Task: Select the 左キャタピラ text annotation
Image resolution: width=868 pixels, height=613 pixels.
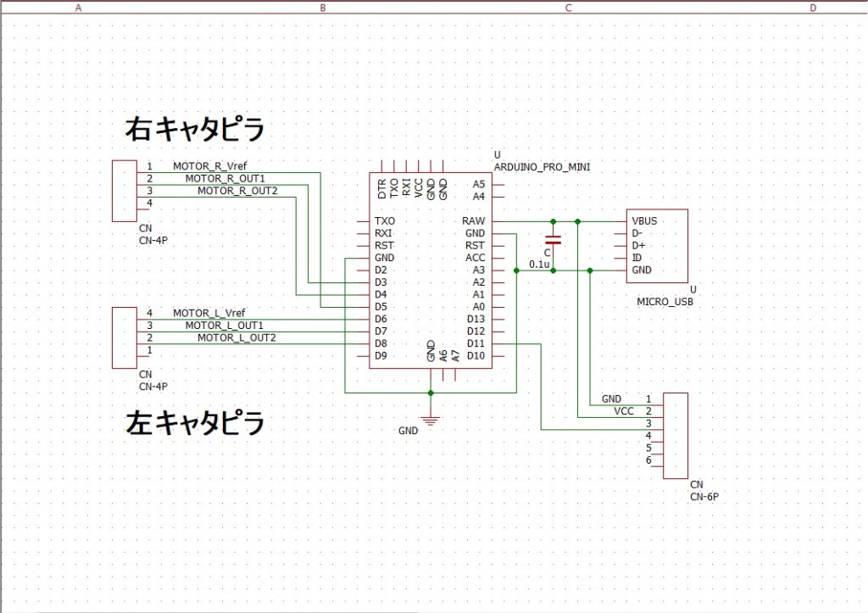Action: click(x=194, y=422)
